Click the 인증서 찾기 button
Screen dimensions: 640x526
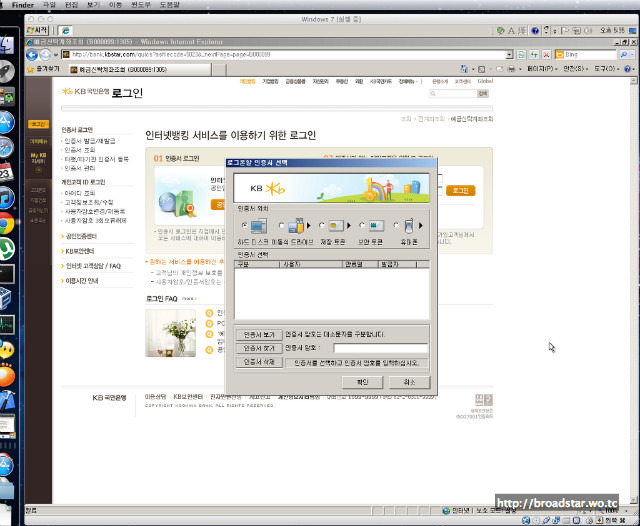pos(259,348)
